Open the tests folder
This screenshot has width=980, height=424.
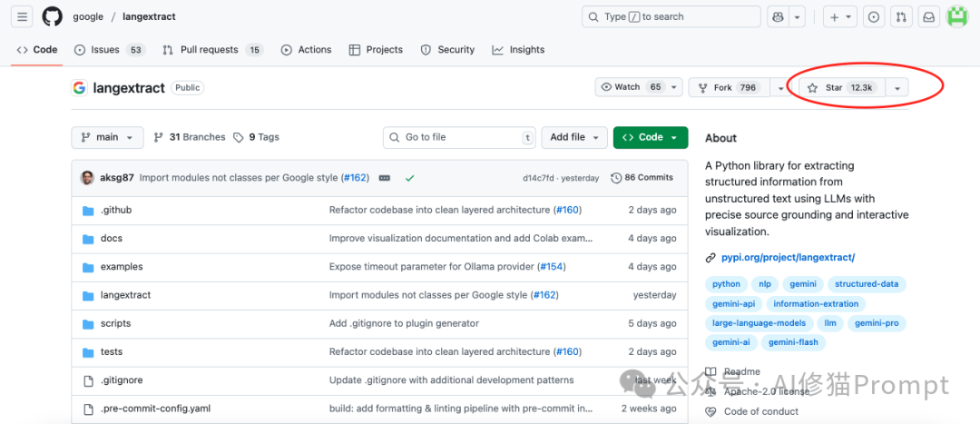pos(112,351)
